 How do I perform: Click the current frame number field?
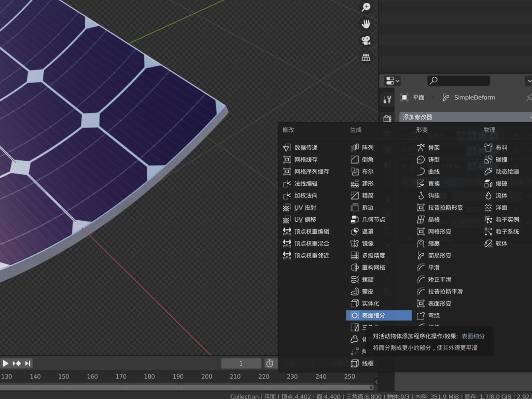pos(241,364)
